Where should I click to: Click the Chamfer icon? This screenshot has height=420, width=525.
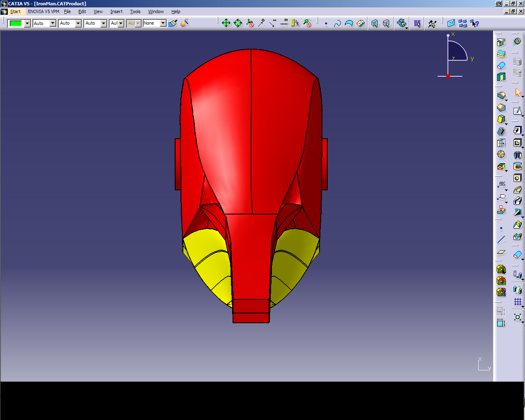click(x=501, y=107)
